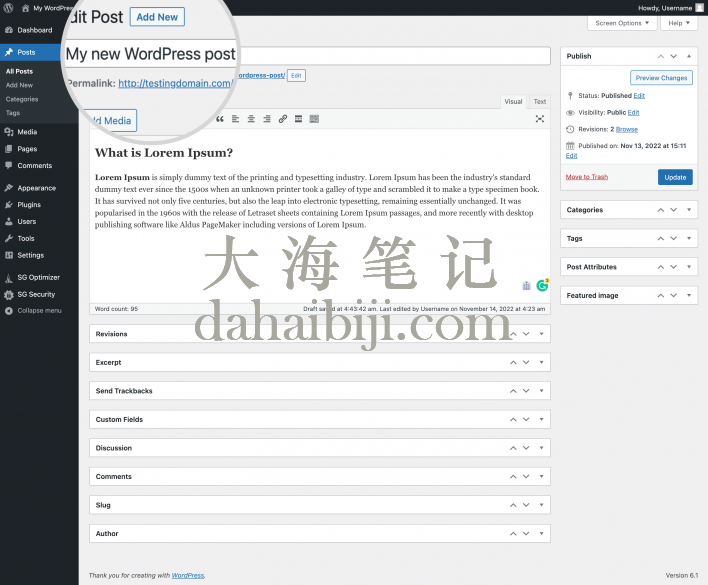Move the Slug panel down
Viewport: 708px width, 585px height.
(526, 505)
